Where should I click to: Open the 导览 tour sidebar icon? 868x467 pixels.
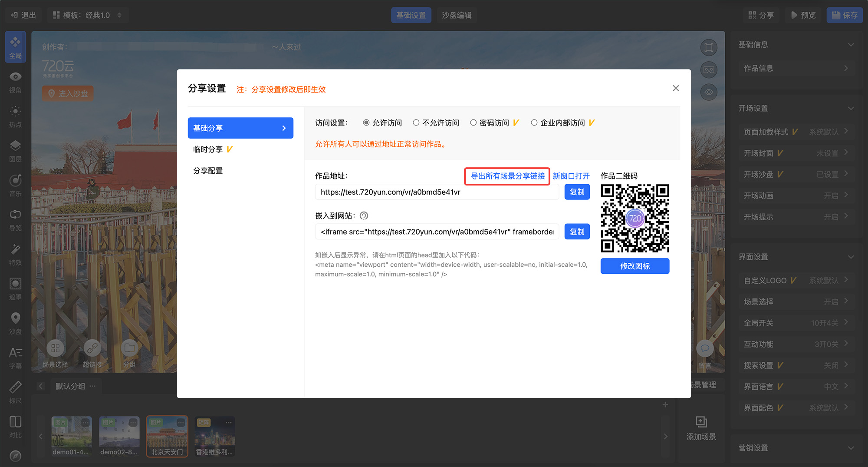pos(15,220)
